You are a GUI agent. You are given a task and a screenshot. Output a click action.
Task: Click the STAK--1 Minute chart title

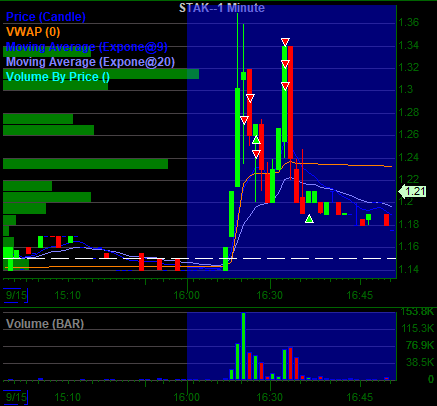click(x=222, y=8)
